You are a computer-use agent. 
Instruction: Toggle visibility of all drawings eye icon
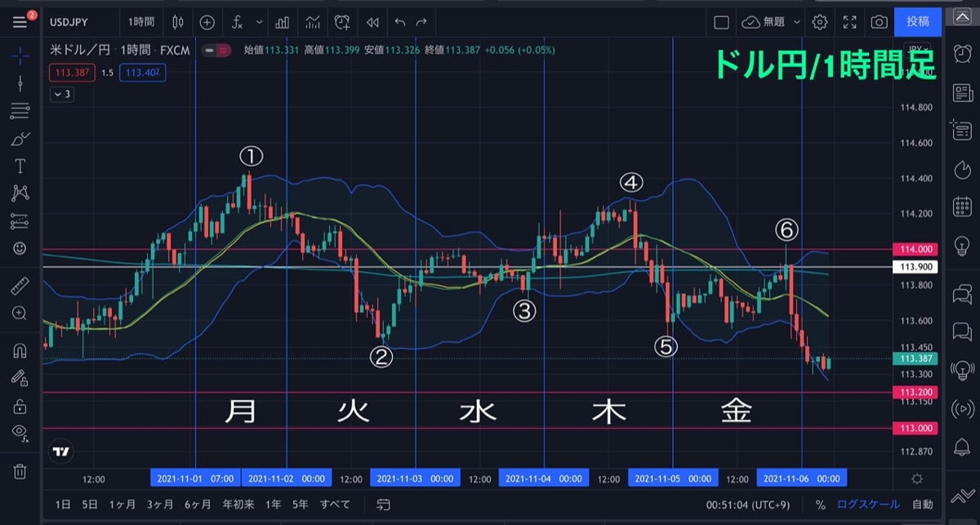click(x=20, y=432)
